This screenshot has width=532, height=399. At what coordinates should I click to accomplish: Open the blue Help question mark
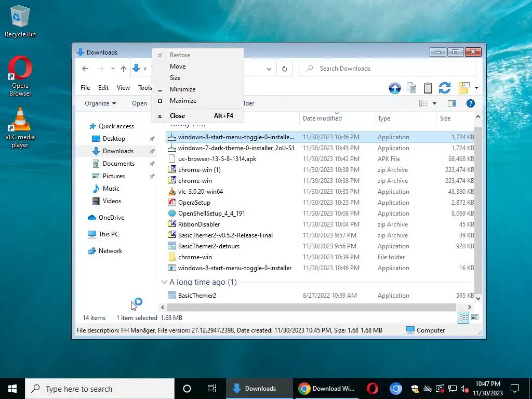[x=470, y=103]
